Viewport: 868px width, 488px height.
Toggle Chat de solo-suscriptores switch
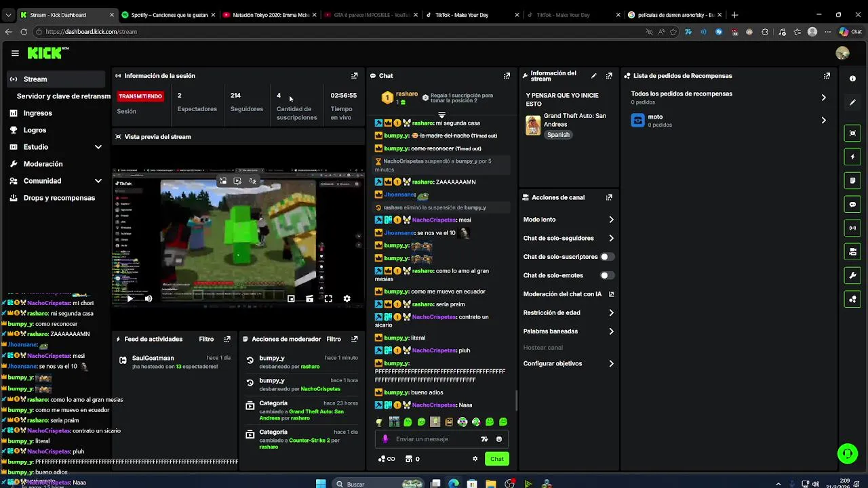[x=607, y=257]
